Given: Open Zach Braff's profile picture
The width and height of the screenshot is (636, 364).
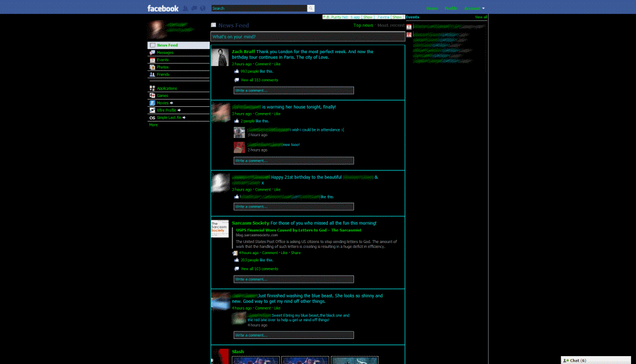Looking at the screenshot, I should (x=220, y=57).
